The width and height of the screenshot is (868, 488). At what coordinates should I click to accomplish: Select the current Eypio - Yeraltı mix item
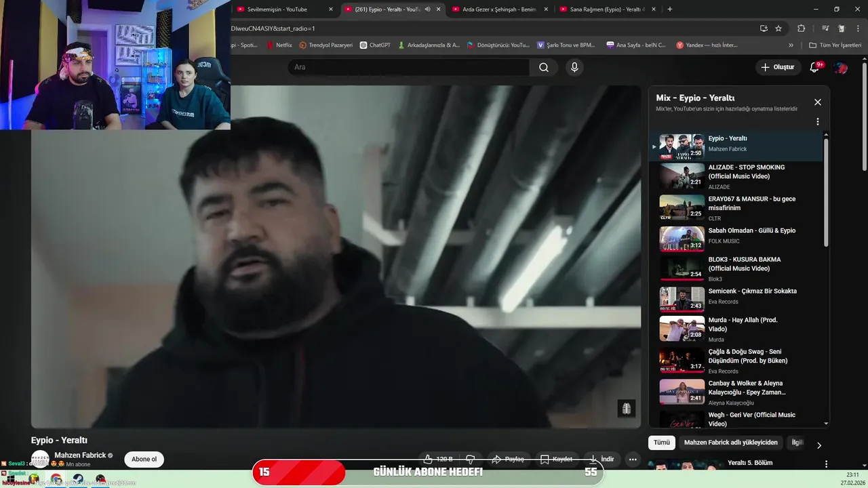[735, 146]
